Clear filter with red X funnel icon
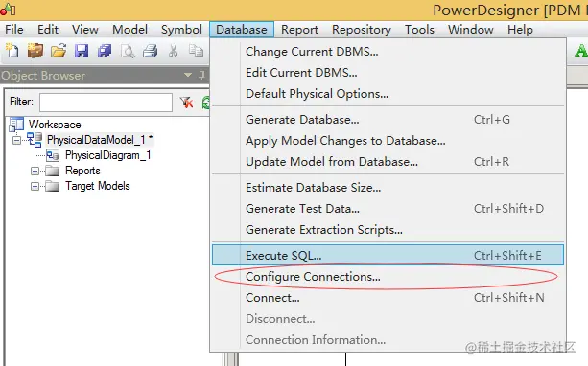Viewport: 588px width, 366px height. [x=186, y=103]
